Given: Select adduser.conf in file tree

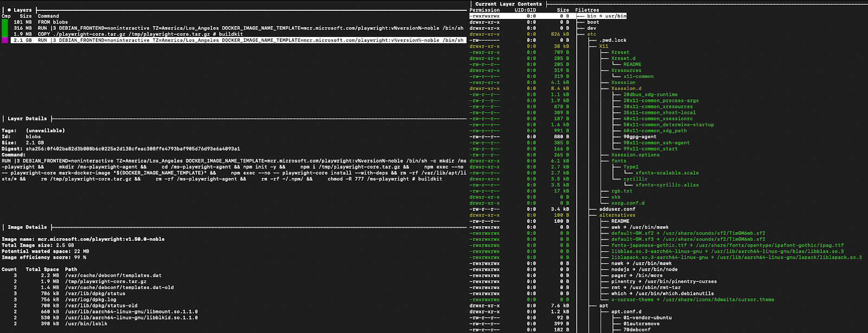Looking at the screenshot, I should 617,209.
